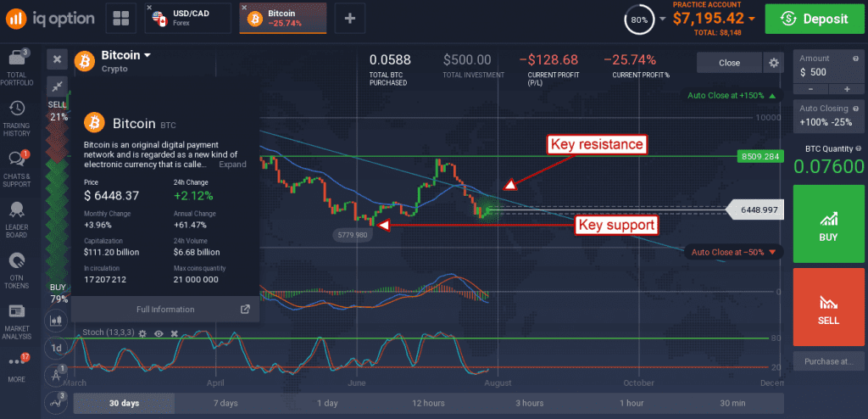Select the 7 days timeframe
The width and height of the screenshot is (868, 419).
click(225, 403)
